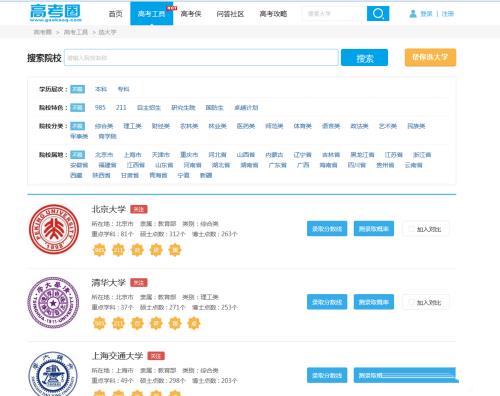The height and width of the screenshot is (396, 500).
Task: Click 录取分数线 button for 清华大学
Action: pyautogui.click(x=327, y=302)
